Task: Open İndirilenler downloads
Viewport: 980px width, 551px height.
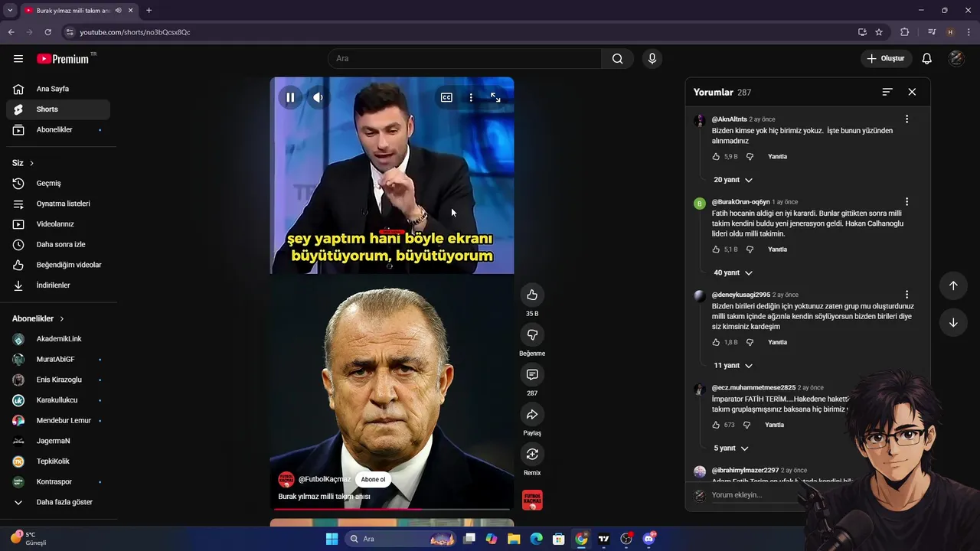Action: coord(58,285)
